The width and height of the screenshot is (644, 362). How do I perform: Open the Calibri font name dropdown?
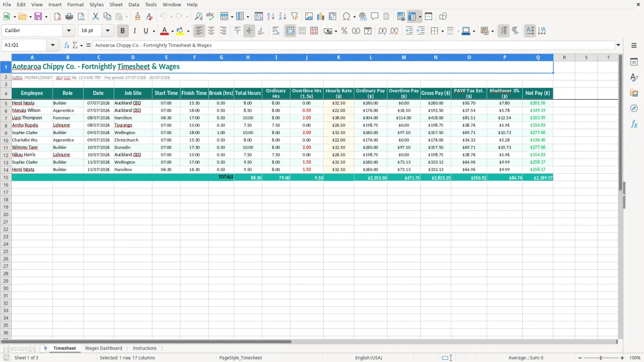coord(68,31)
